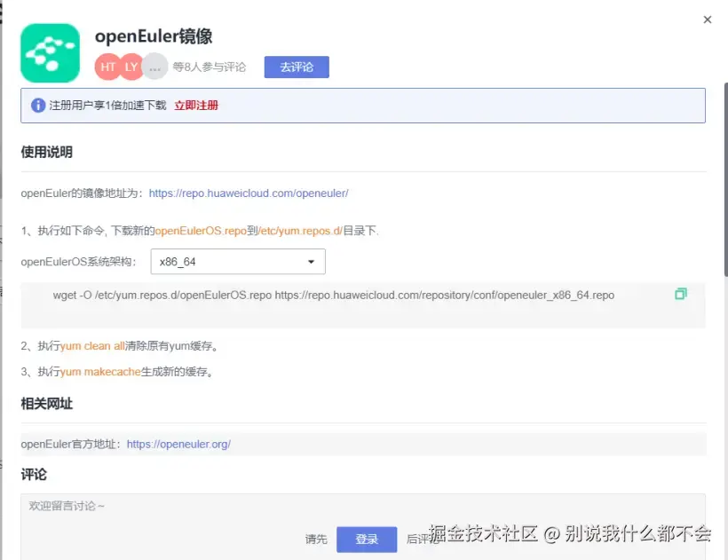Image resolution: width=728 pixels, height=560 pixels.
Task: Click the 相关网址 heading
Action: tap(46, 403)
